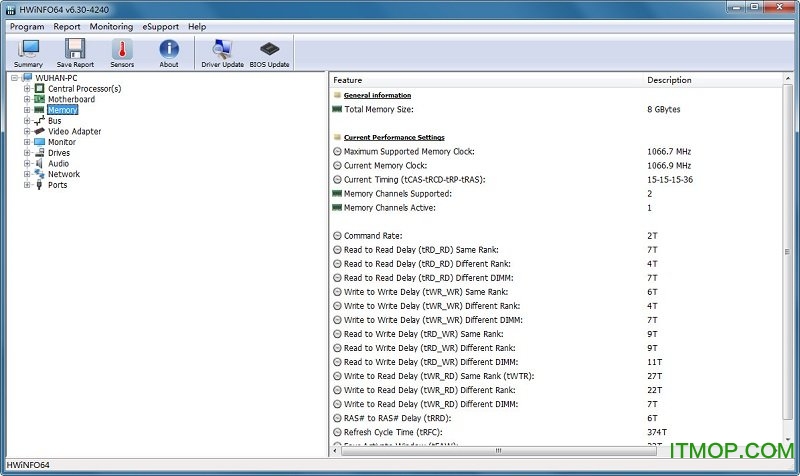Click the Audio speaker icon
The width and height of the screenshot is (800, 476).
tap(39, 164)
